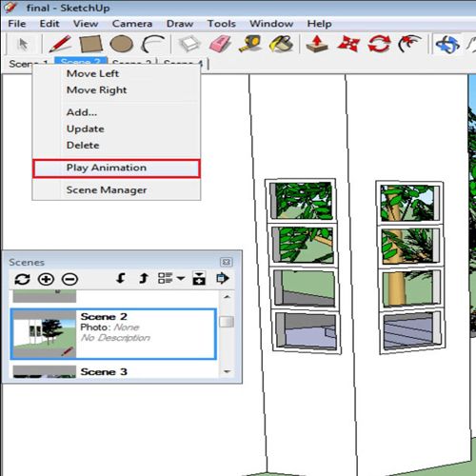Select Update in context menu
Screen dimensions: 476x476
click(116, 129)
